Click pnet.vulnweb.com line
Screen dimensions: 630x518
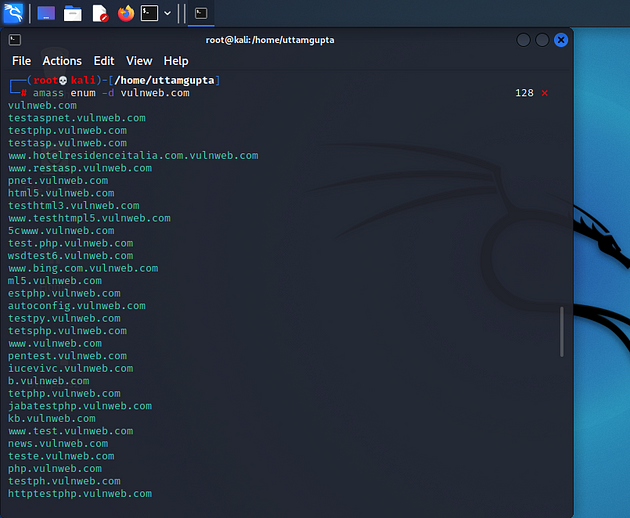58,180
